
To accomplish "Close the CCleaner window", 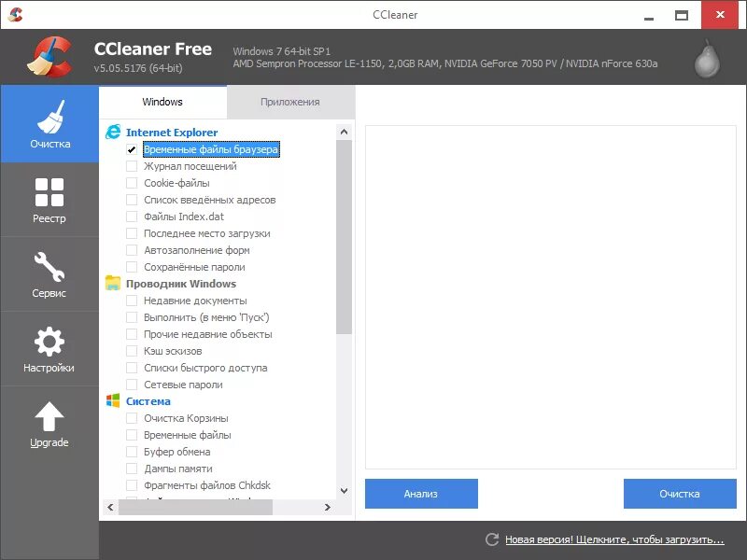I will (720, 15).
